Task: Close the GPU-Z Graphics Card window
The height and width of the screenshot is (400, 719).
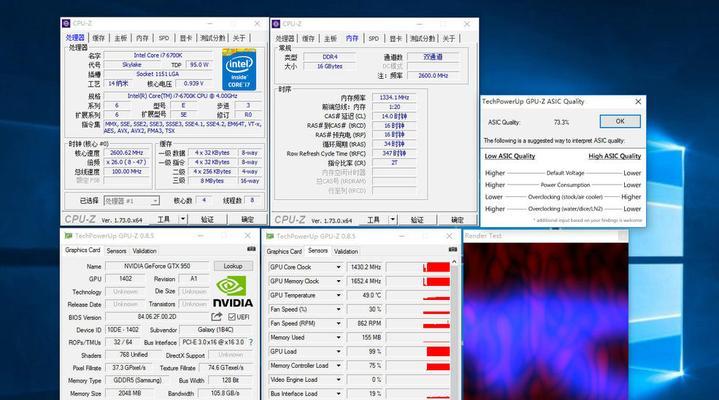Action: 248,236
